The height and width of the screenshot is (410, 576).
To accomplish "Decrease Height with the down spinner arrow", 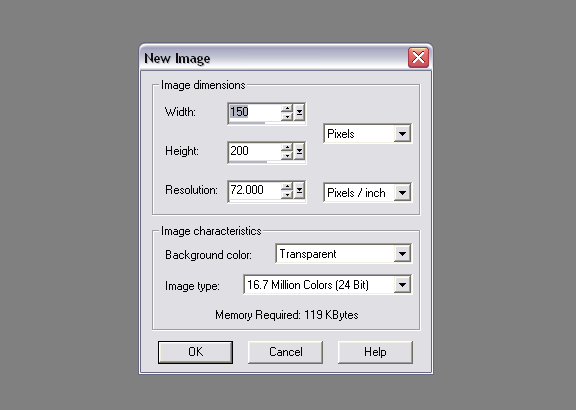I will tap(287, 155).
